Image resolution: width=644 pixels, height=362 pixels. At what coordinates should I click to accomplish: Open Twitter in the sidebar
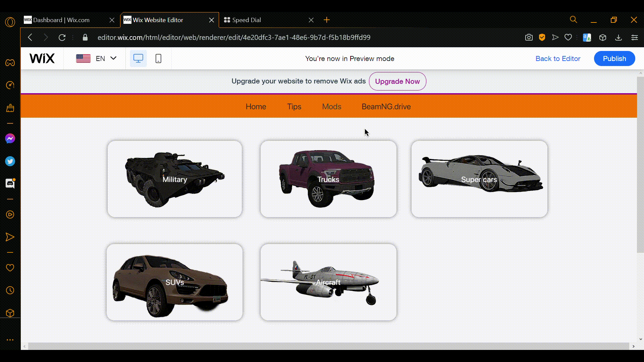[x=10, y=161]
